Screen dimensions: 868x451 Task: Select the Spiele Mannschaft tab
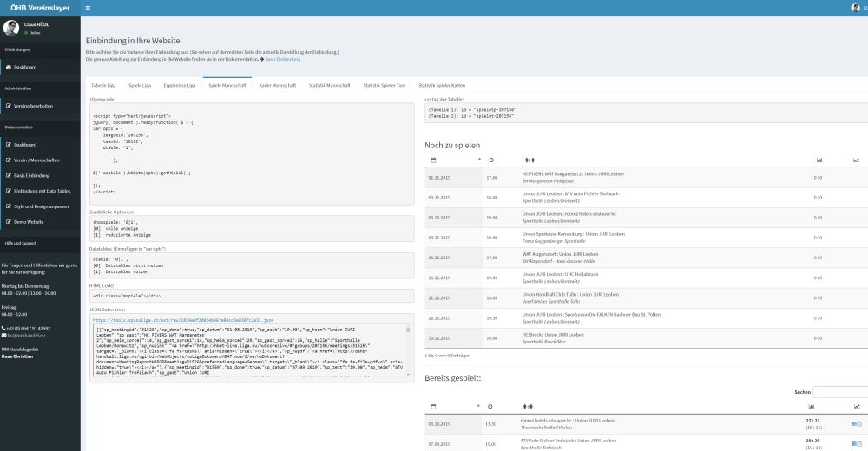point(227,85)
